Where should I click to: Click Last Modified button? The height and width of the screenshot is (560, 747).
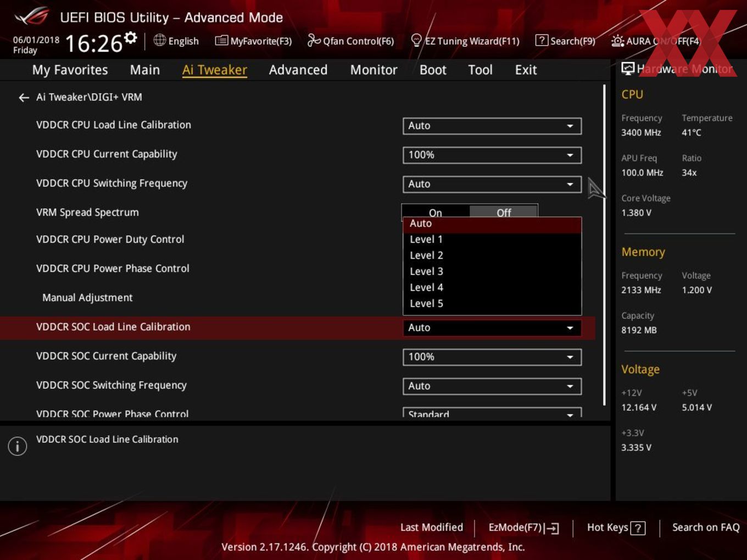(x=432, y=528)
